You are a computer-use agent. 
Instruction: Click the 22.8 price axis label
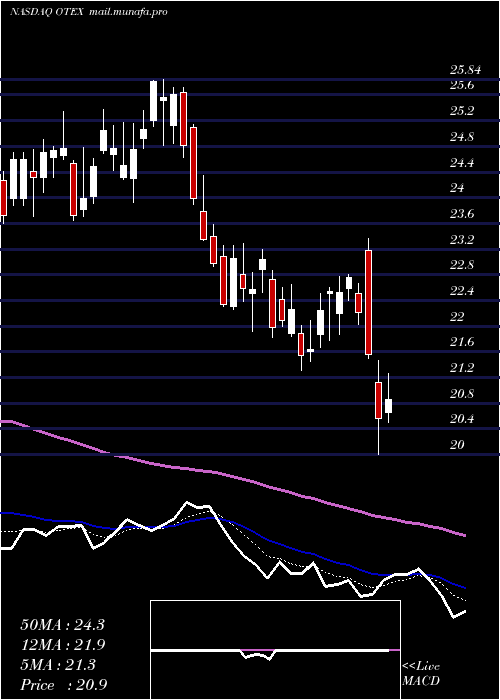[x=462, y=266]
